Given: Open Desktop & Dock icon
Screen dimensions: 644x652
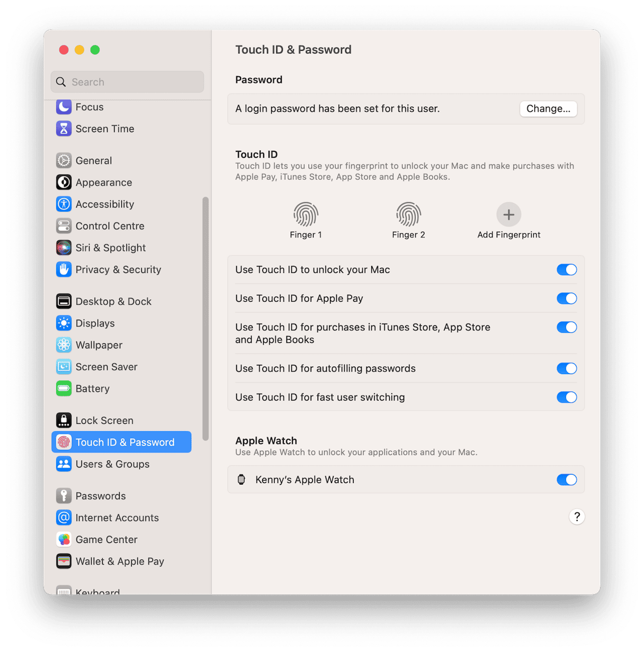Looking at the screenshot, I should (64, 301).
